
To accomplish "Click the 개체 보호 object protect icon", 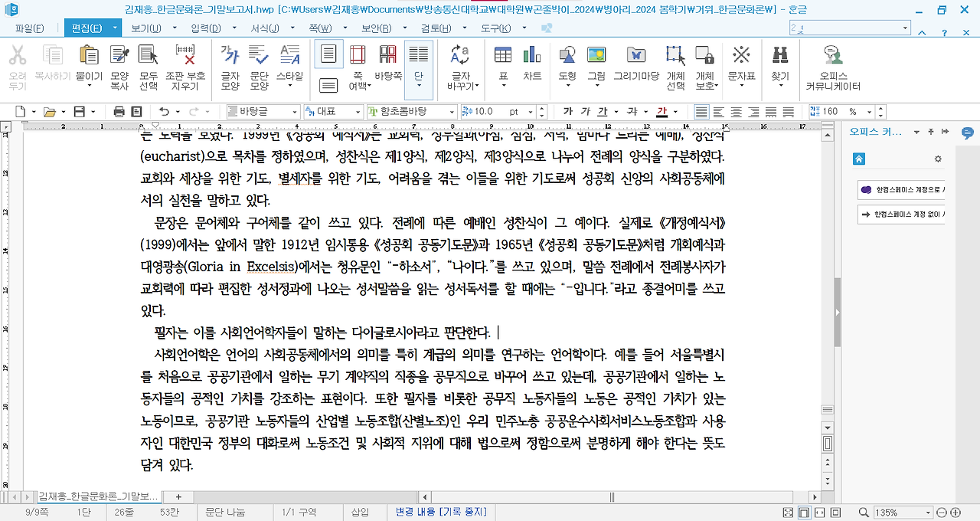I will (x=704, y=55).
